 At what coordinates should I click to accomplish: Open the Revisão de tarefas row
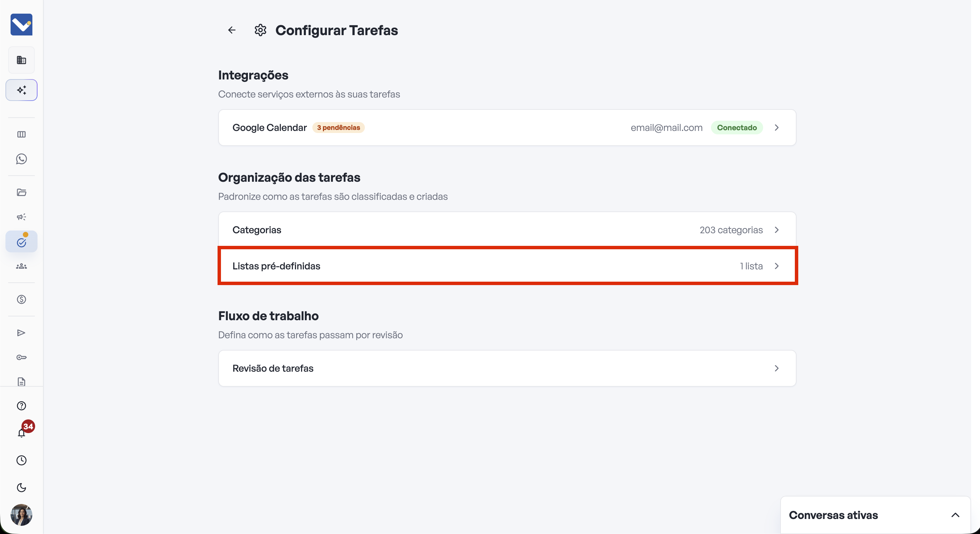point(507,368)
